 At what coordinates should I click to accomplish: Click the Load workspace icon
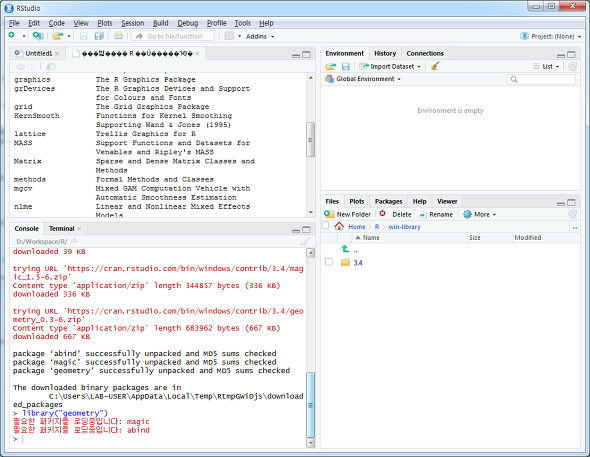tap(330, 67)
